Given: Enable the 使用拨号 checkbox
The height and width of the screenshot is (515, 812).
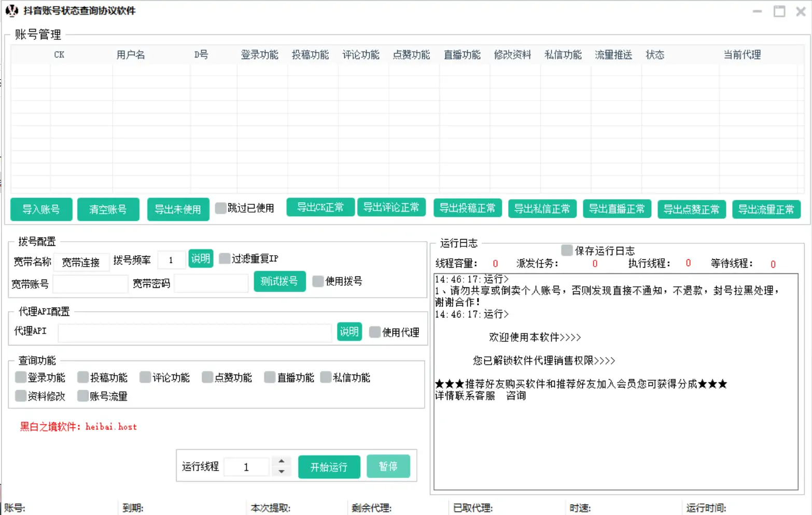Looking at the screenshot, I should [x=318, y=281].
